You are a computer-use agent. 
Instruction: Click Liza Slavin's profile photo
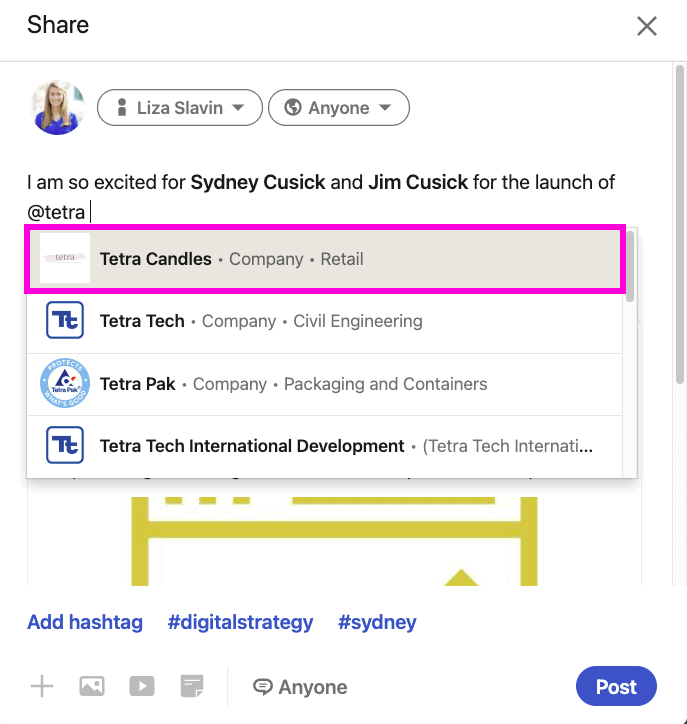58,108
